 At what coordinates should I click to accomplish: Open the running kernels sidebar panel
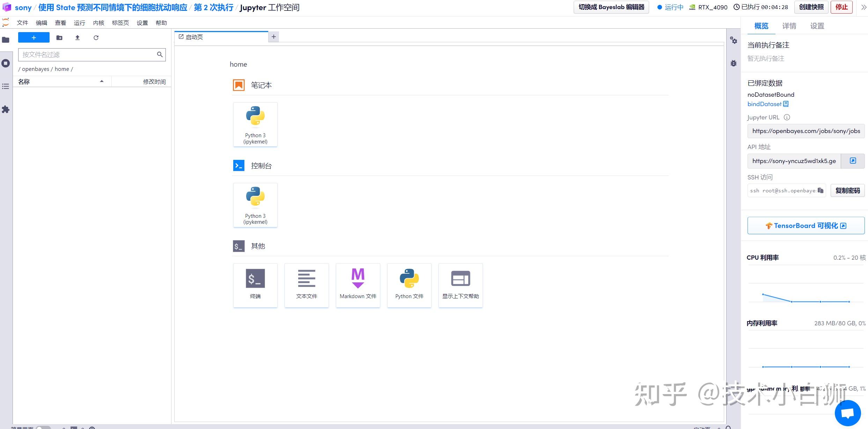6,63
